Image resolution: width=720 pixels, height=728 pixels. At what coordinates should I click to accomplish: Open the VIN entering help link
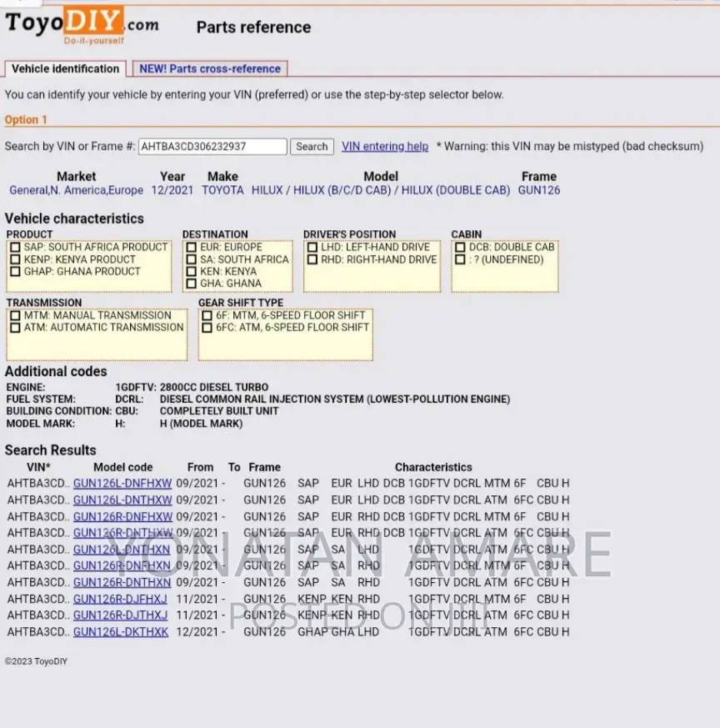coord(384,147)
